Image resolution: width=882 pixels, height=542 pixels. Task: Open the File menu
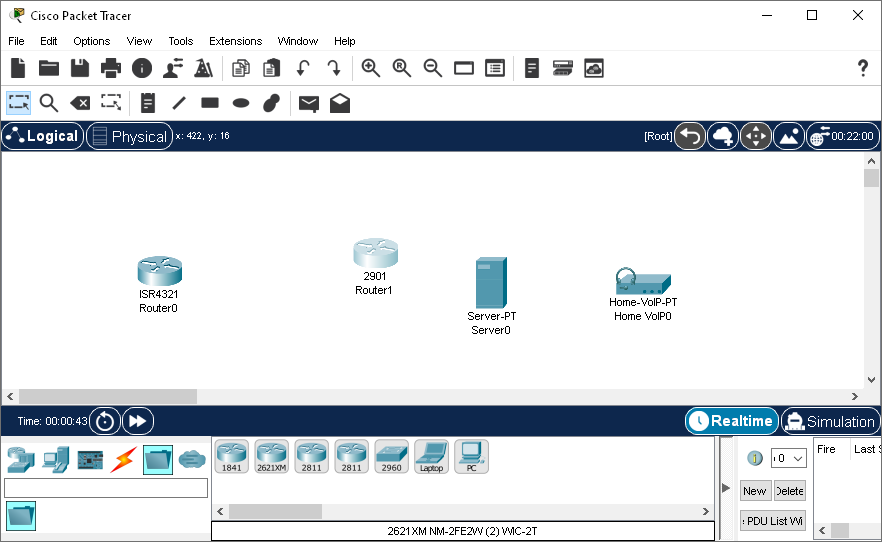pyautogui.click(x=16, y=41)
